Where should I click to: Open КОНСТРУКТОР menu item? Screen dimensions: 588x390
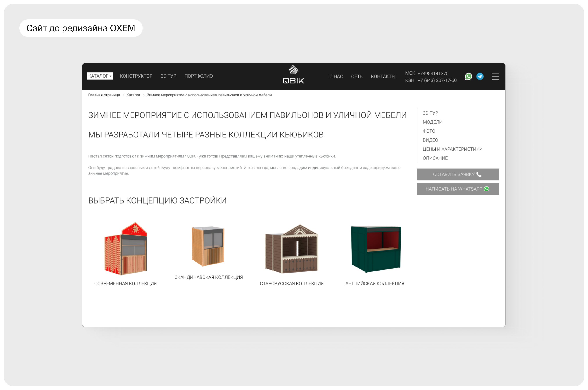point(136,76)
